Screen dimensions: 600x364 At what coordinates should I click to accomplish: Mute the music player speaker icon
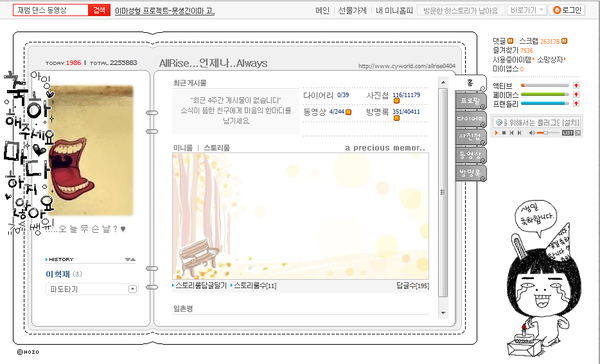(532, 133)
